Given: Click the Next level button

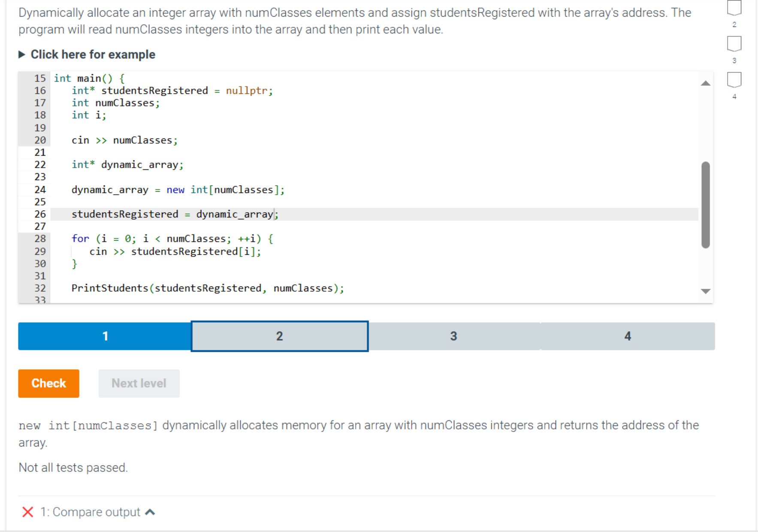Looking at the screenshot, I should [139, 383].
